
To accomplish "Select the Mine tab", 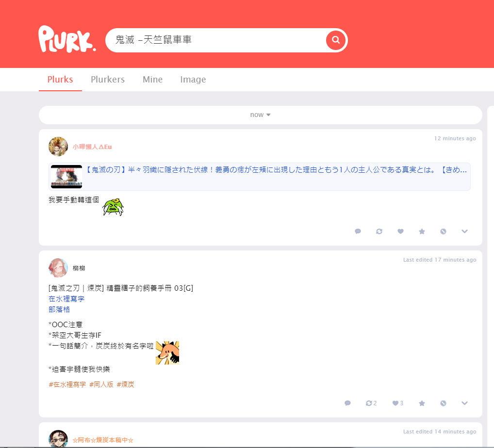I will pos(152,80).
